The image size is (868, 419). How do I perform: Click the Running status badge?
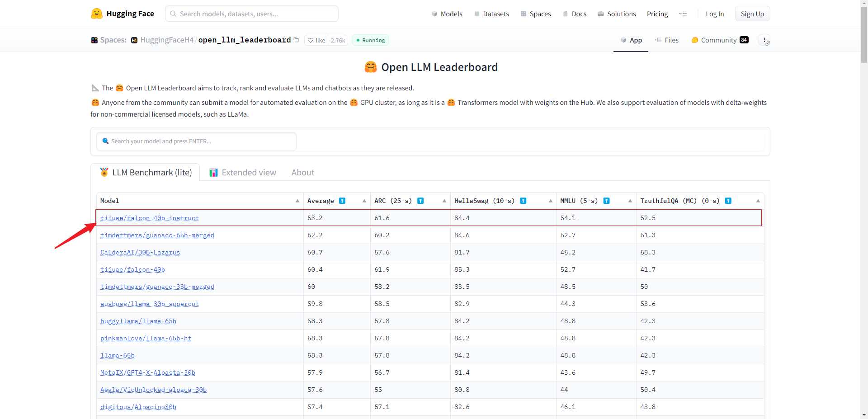tap(370, 40)
